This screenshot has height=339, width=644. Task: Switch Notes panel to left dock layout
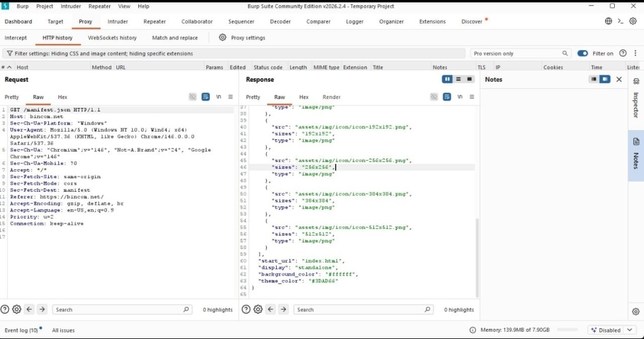click(x=594, y=79)
